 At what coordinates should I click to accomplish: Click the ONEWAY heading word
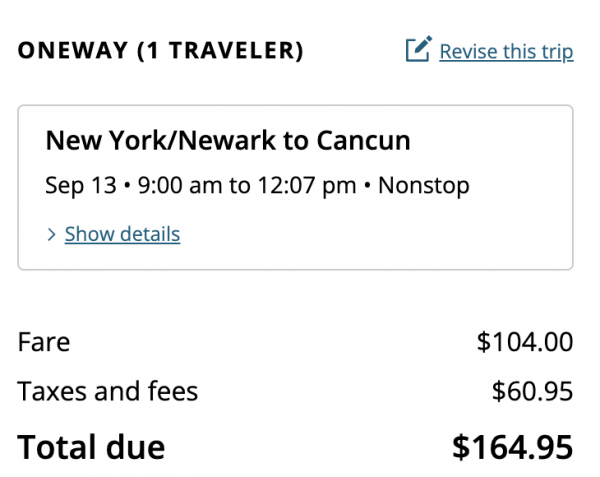click(70, 51)
